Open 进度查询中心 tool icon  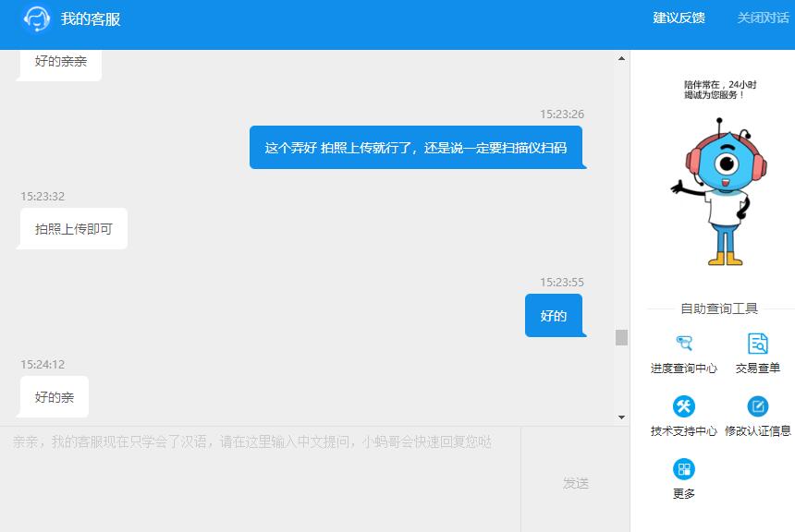click(x=683, y=343)
